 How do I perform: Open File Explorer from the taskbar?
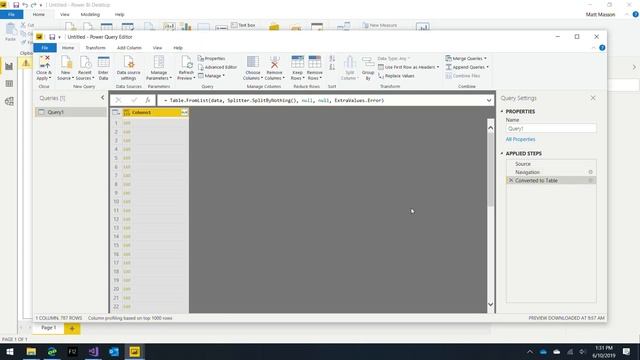[x=31, y=351]
